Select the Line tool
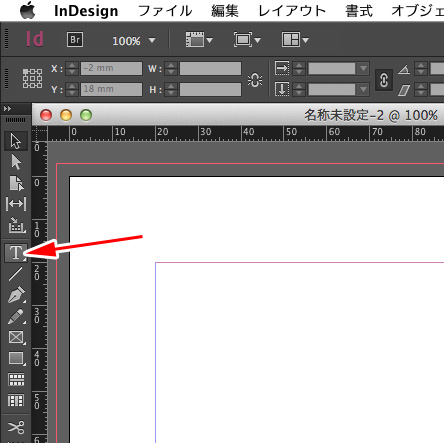 tap(16, 274)
